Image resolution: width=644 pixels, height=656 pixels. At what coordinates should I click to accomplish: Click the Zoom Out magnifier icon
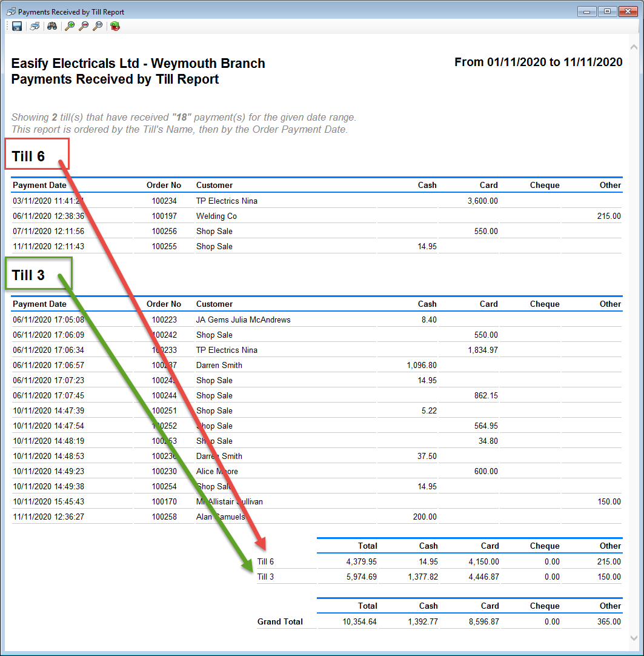pyautogui.click(x=84, y=26)
